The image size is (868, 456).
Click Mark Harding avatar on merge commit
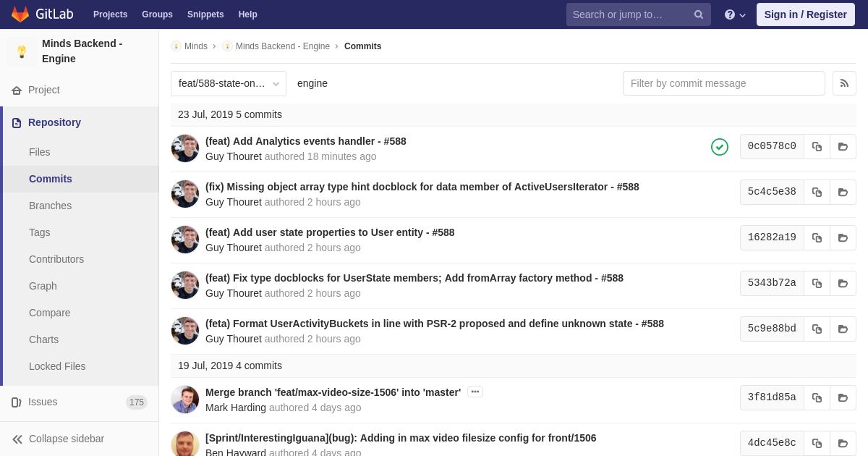point(185,400)
